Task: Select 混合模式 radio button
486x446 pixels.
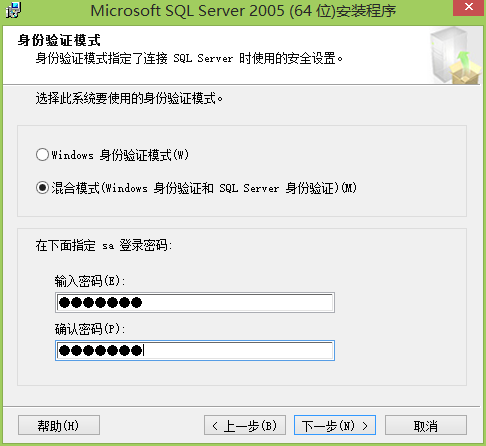Action: [x=42, y=188]
